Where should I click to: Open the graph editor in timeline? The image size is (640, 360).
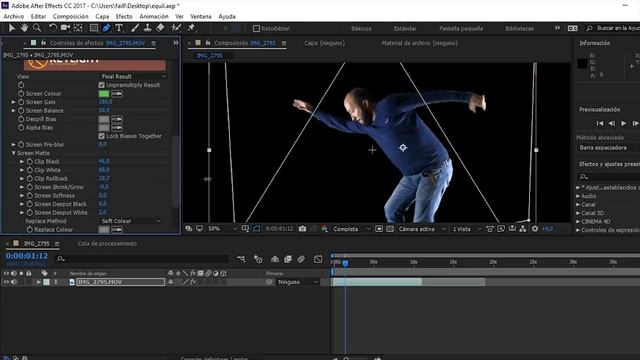[318, 259]
